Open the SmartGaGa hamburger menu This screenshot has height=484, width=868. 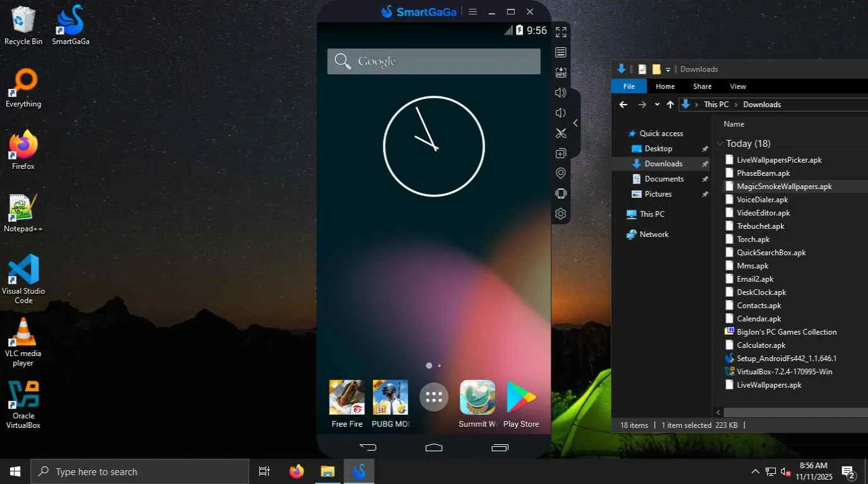[472, 12]
